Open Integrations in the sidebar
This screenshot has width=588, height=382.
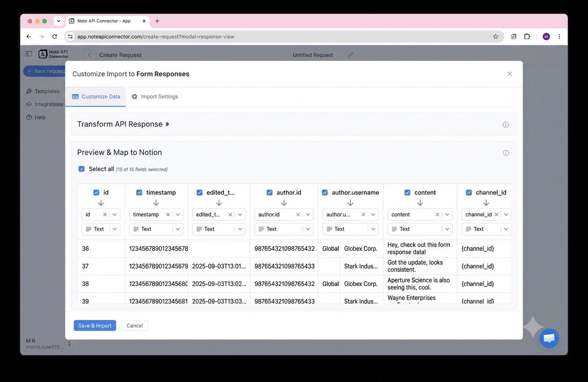pos(45,104)
